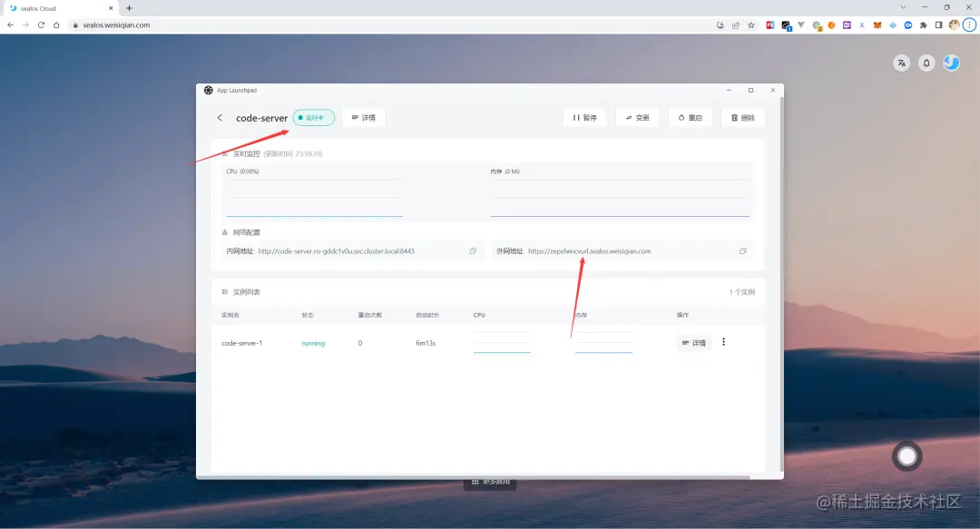Click the floating circular assistant button
Screen dimensions: 980x529
(x=906, y=456)
